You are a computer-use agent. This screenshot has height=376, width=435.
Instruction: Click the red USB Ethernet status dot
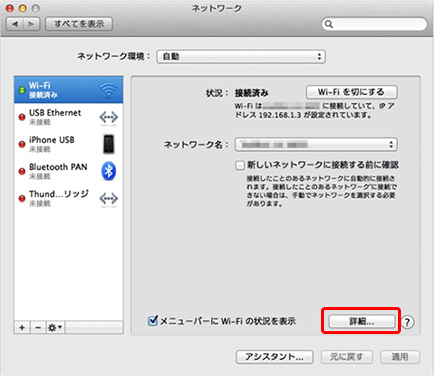tap(22, 117)
